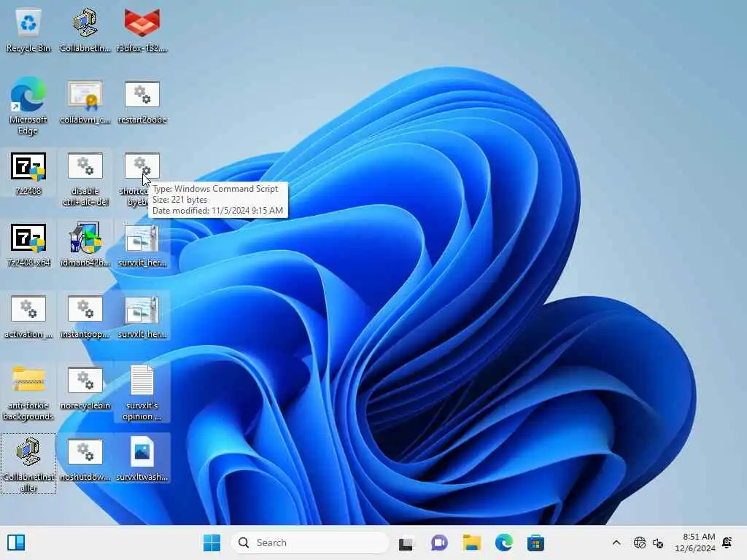
Task: Open network status in system tray
Action: click(x=640, y=542)
